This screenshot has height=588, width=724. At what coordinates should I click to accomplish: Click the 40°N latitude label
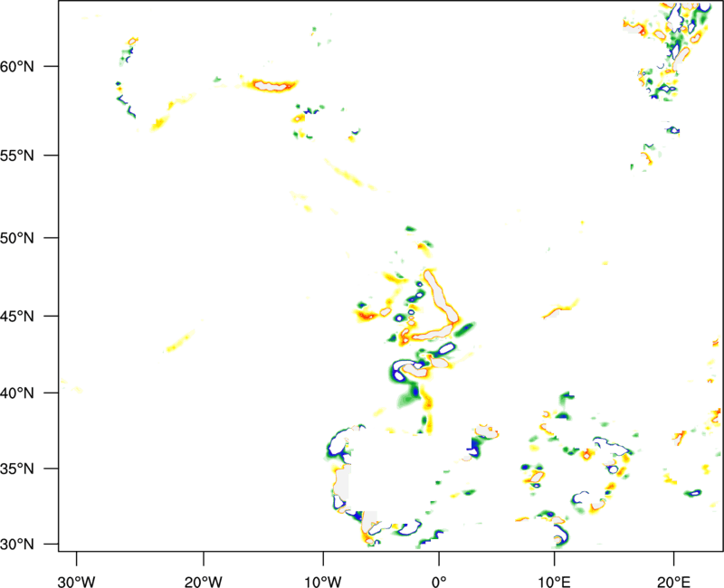point(17,393)
